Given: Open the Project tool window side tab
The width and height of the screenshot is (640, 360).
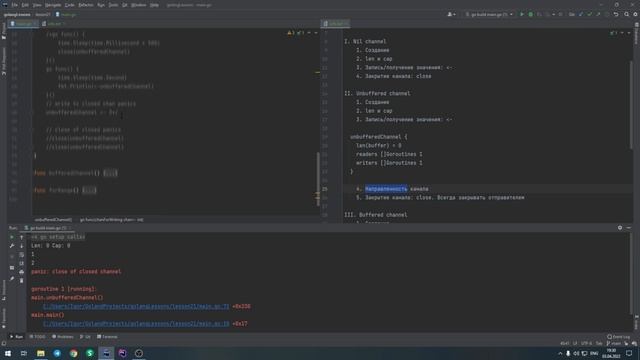Looking at the screenshot, I should [x=4, y=31].
